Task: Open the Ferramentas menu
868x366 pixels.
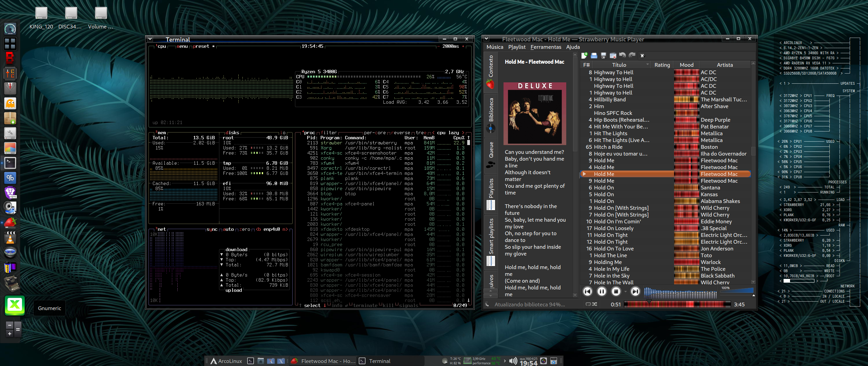Action: pos(546,47)
